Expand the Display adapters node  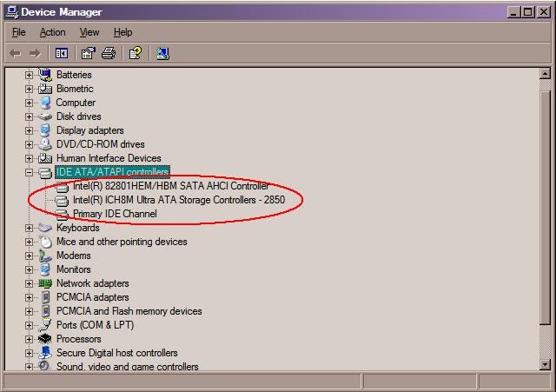pyautogui.click(x=29, y=130)
